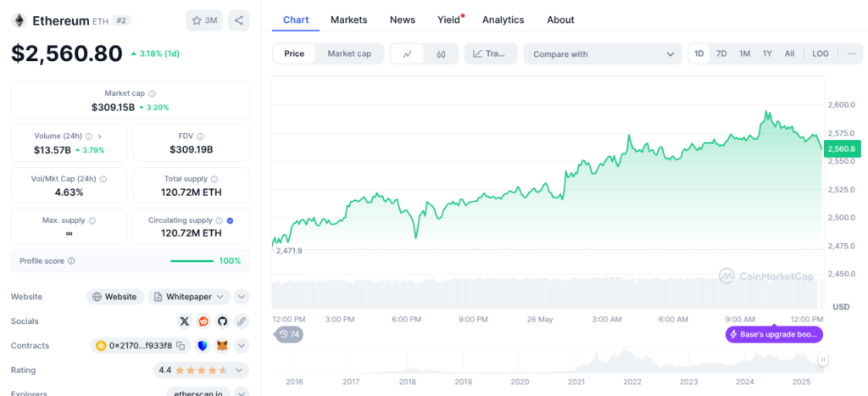Open the Base's upgrade boo... event badge
868x396 pixels.
[x=775, y=334]
